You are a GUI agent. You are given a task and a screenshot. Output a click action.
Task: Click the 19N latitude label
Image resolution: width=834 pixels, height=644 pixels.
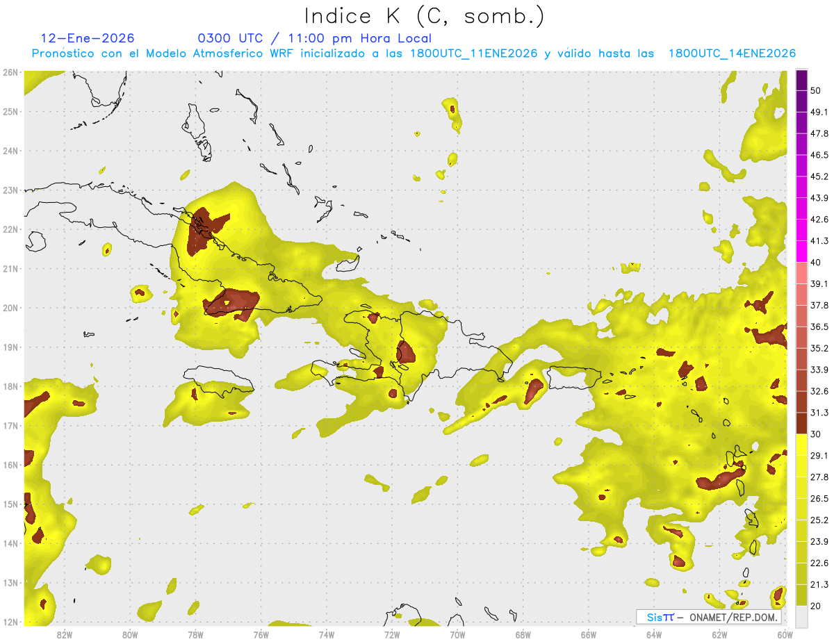click(10, 347)
